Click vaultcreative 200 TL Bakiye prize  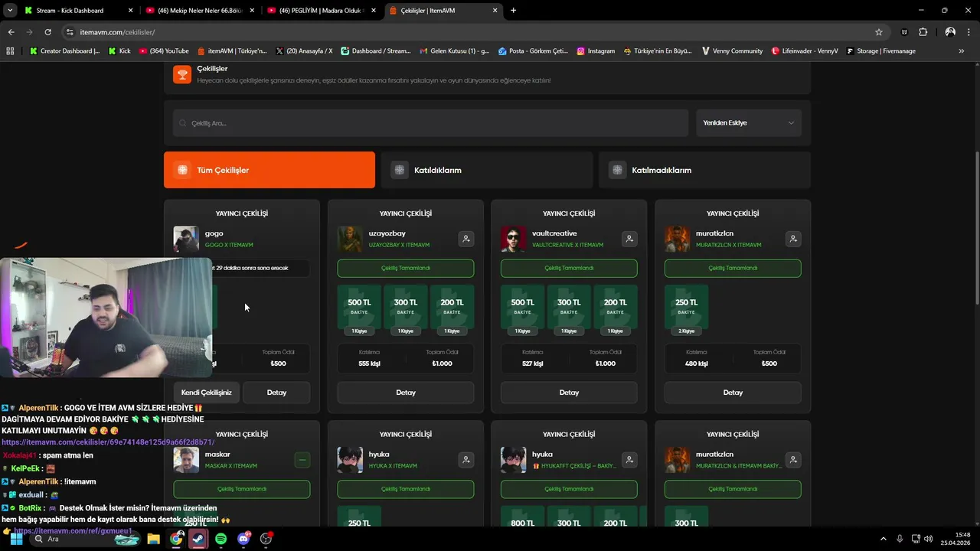(616, 310)
